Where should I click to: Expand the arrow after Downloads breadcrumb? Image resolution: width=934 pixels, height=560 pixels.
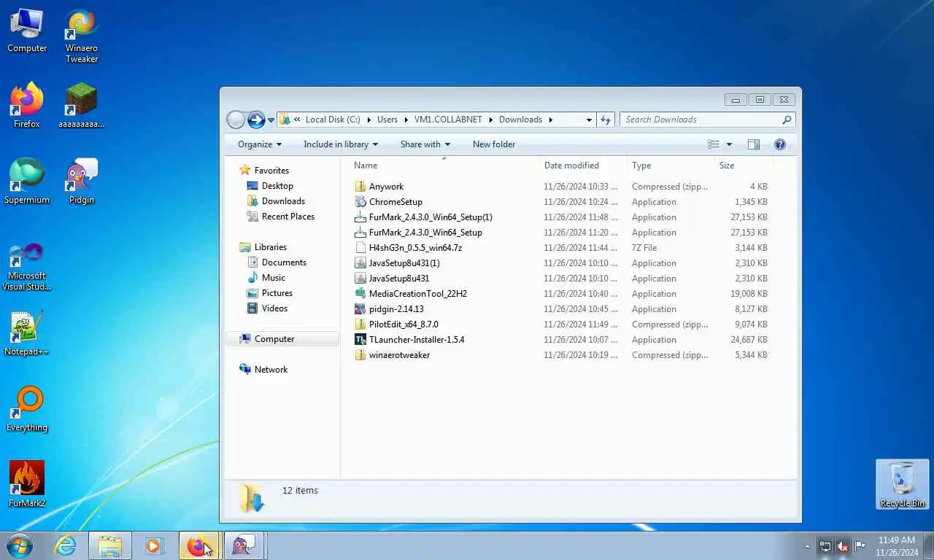pos(551,120)
